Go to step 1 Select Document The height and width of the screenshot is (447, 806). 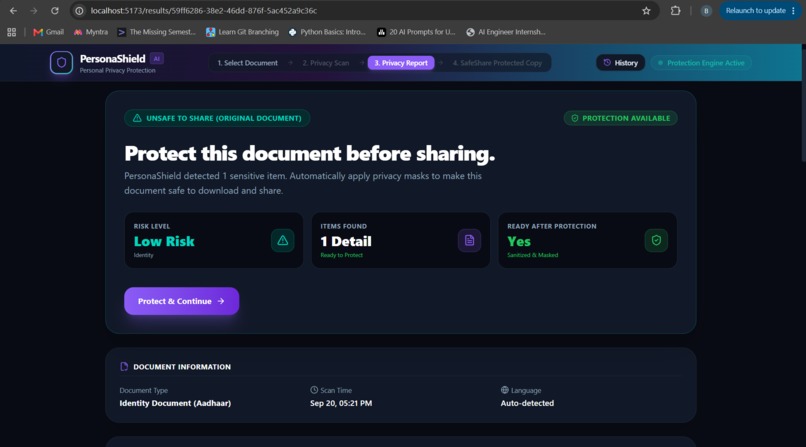[x=247, y=63]
